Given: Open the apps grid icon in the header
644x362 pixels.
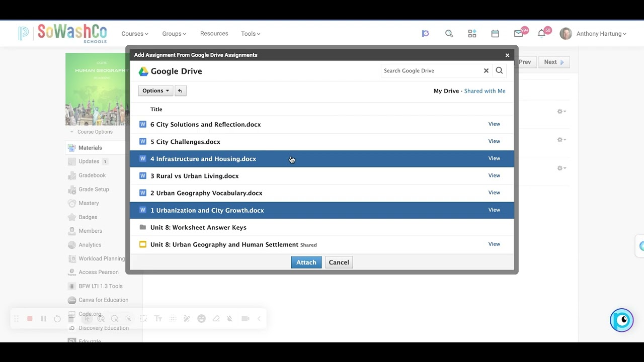Looking at the screenshot, I should click(472, 34).
